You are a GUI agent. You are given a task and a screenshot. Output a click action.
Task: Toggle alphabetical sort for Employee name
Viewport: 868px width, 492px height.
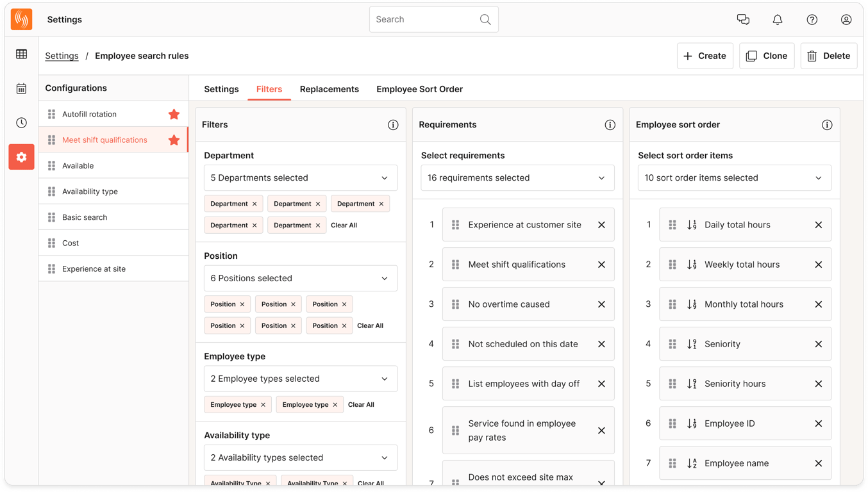pos(692,463)
